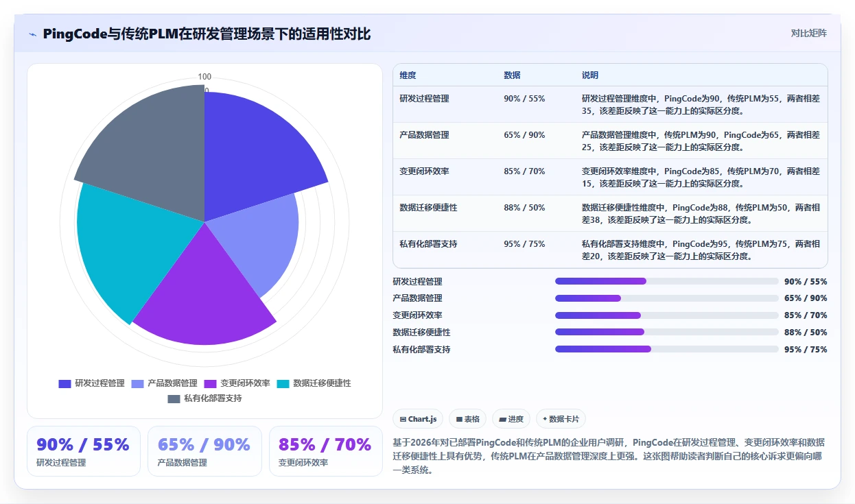Click the Chart.js tag
The height and width of the screenshot is (504, 855).
[418, 419]
